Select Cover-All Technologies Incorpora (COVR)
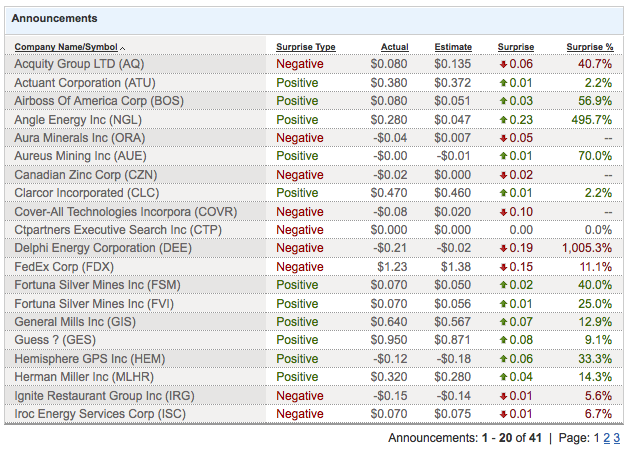Screen dimensions: 626x453 click(126, 212)
